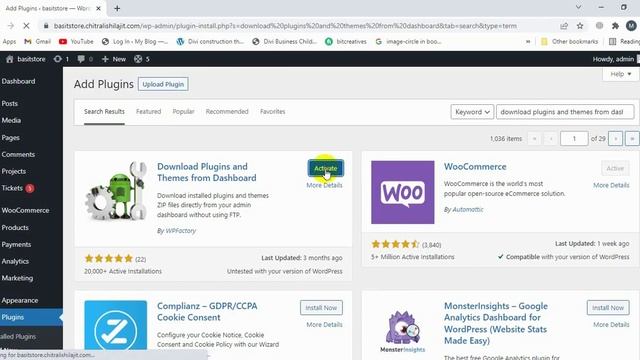The height and width of the screenshot is (360, 640).
Task: Click the current page number field
Action: 574,139
